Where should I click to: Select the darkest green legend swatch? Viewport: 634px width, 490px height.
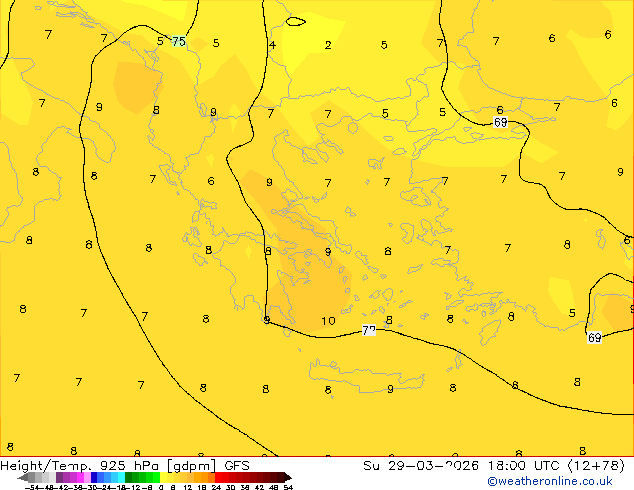(129, 477)
